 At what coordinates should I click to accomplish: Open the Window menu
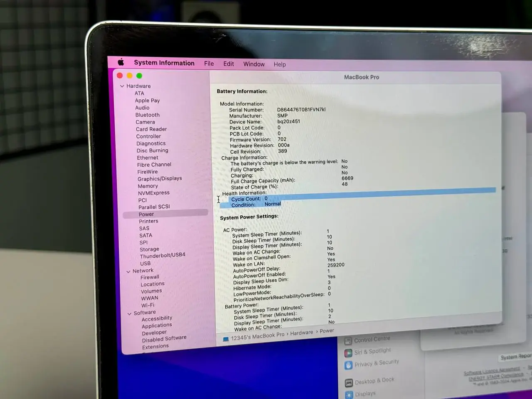click(254, 64)
